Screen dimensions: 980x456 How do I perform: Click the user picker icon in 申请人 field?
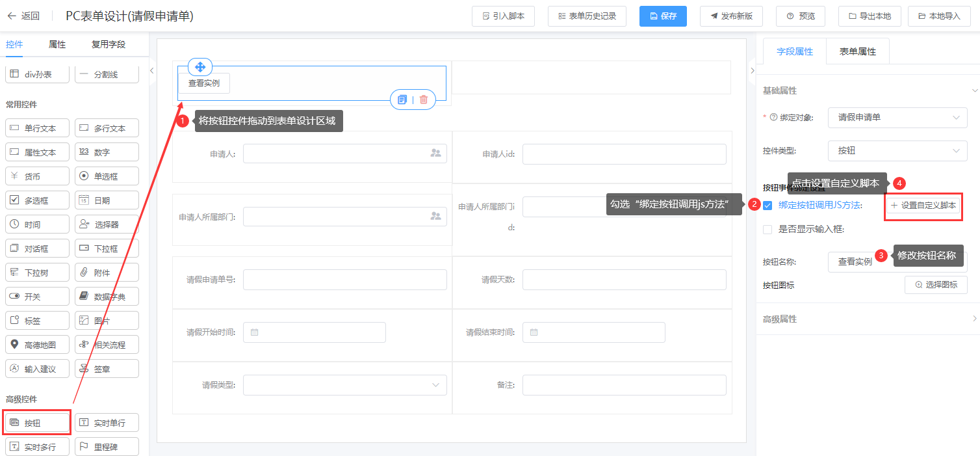point(435,154)
